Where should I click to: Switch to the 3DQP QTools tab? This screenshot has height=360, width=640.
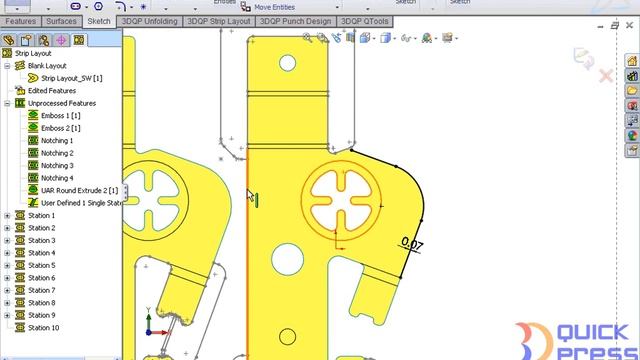click(364, 21)
